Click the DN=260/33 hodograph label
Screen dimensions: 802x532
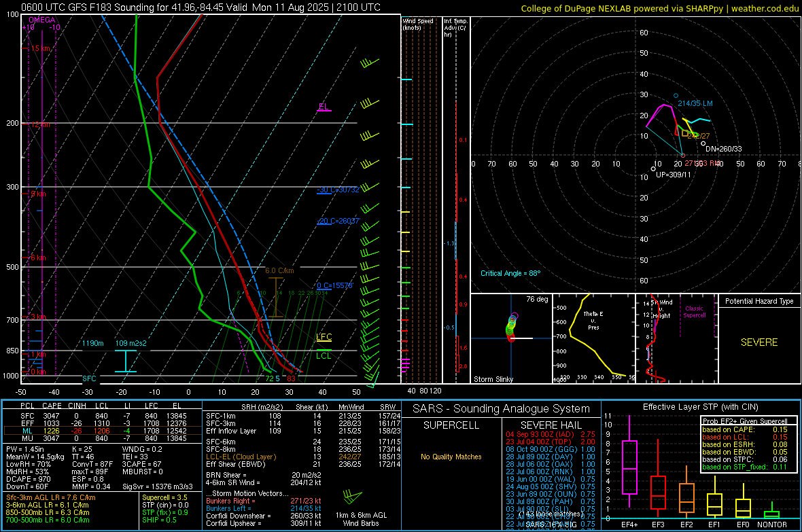724,149
